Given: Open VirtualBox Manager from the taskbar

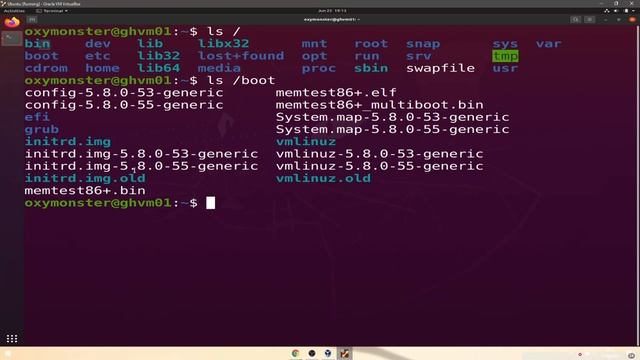Looking at the screenshot, I should pyautogui.click(x=328, y=353).
